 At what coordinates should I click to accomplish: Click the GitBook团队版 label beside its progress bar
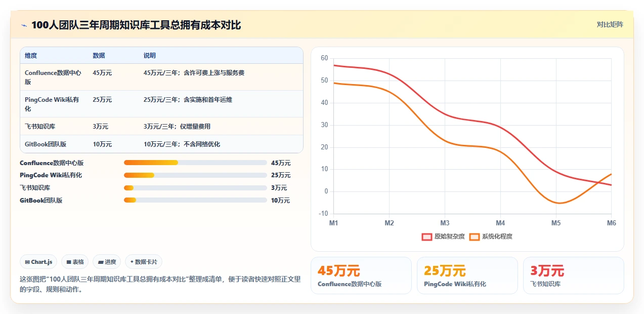coord(41,201)
